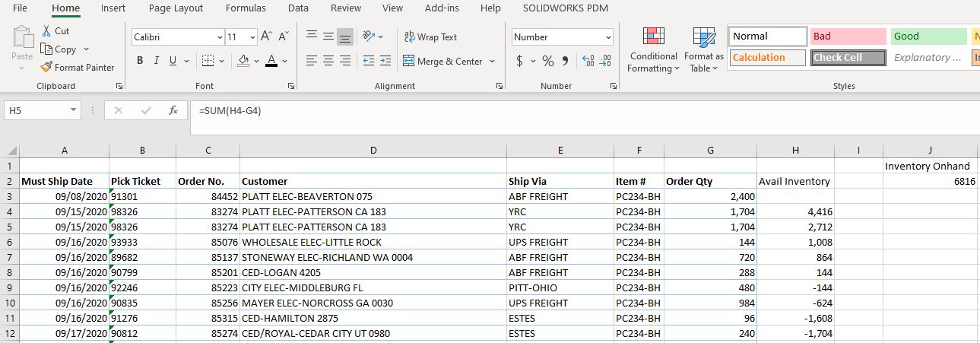Screen dimensions: 980x343
Task: Open the font name Calibri dropdown
Action: pyautogui.click(x=220, y=37)
